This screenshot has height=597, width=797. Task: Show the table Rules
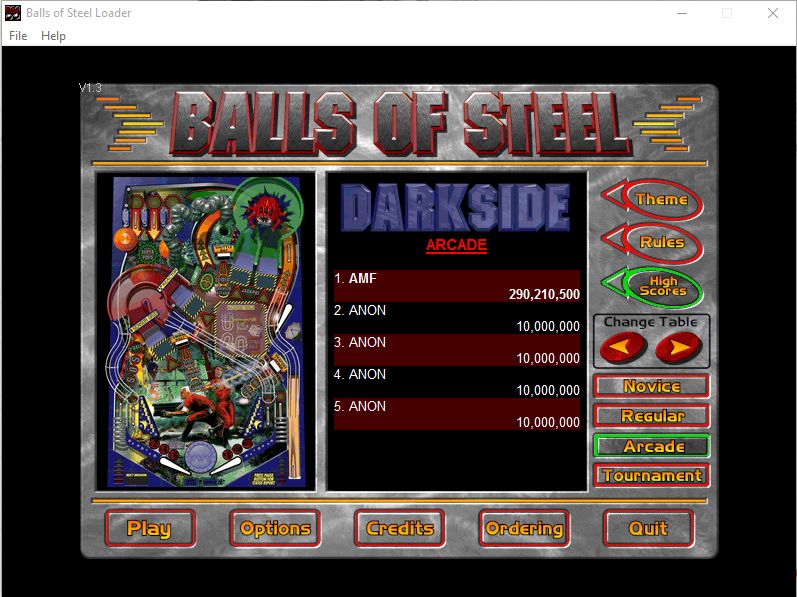pyautogui.click(x=654, y=242)
